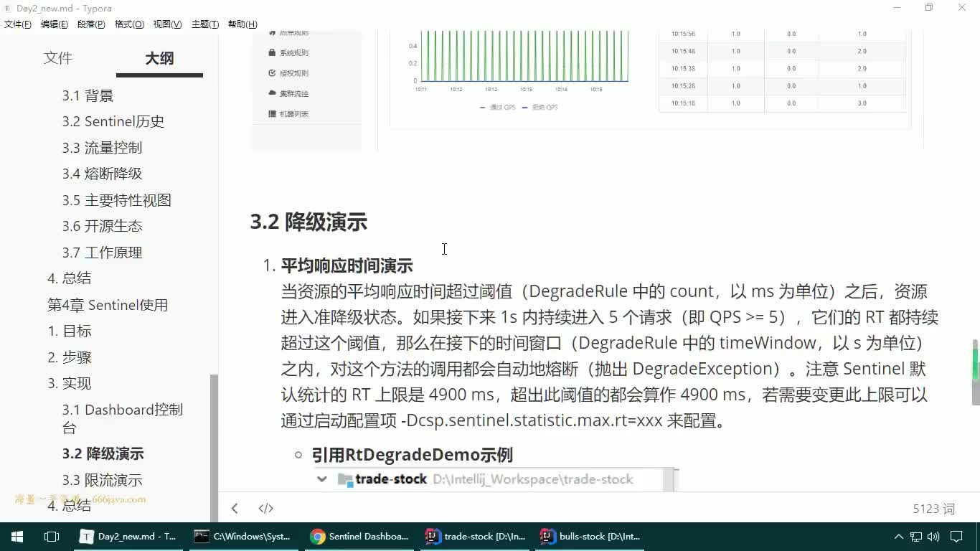Open the 文件(F) menu
Screen dimensions: 980x551
tap(18, 24)
